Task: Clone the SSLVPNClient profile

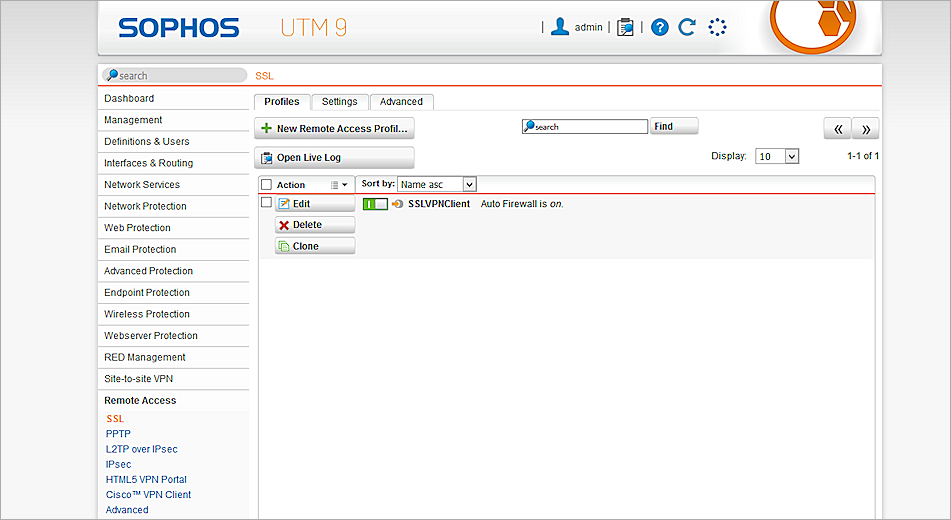Action: pos(315,246)
